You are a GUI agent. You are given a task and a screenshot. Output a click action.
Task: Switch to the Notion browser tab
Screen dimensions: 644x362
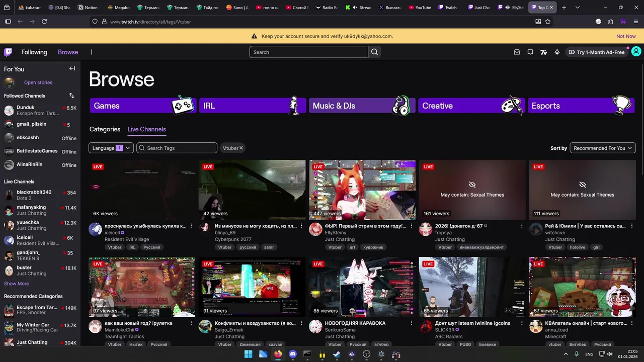pyautogui.click(x=88, y=8)
